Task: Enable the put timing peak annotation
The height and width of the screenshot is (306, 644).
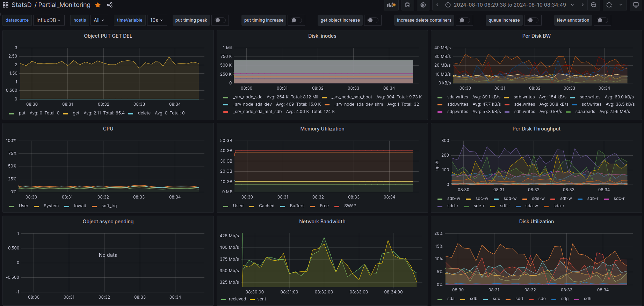Action: click(220, 20)
